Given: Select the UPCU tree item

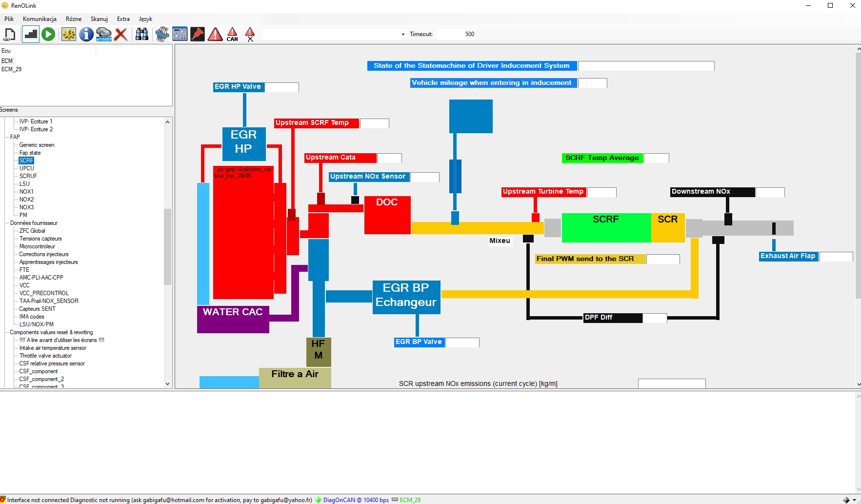Looking at the screenshot, I should (27, 168).
